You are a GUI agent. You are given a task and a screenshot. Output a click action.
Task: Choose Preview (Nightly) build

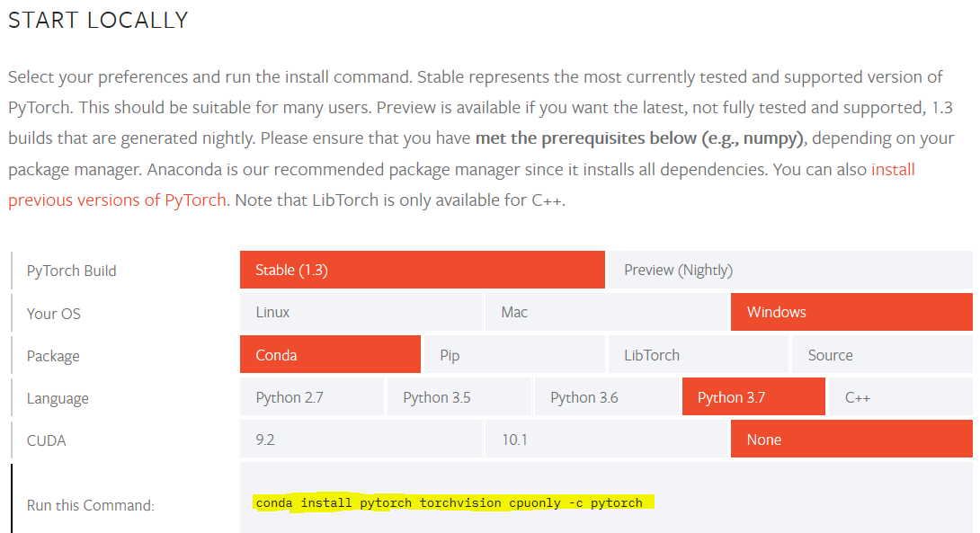789,270
